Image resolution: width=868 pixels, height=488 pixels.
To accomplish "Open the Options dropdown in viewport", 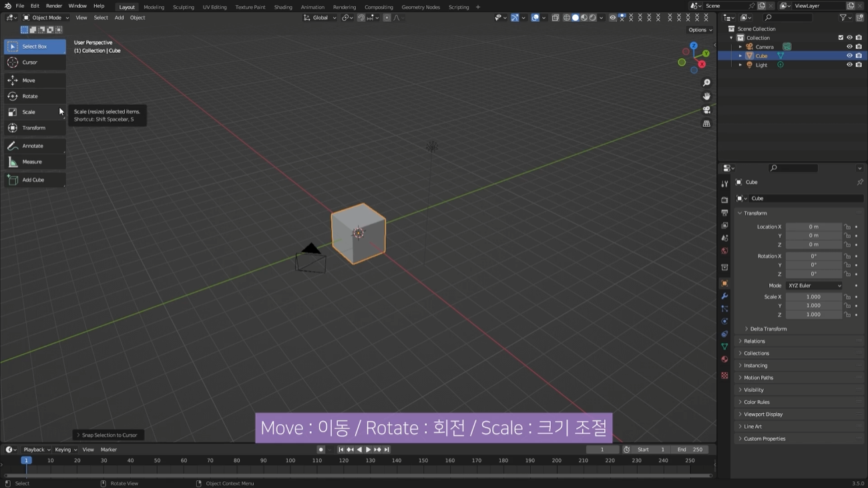I will [x=700, y=30].
